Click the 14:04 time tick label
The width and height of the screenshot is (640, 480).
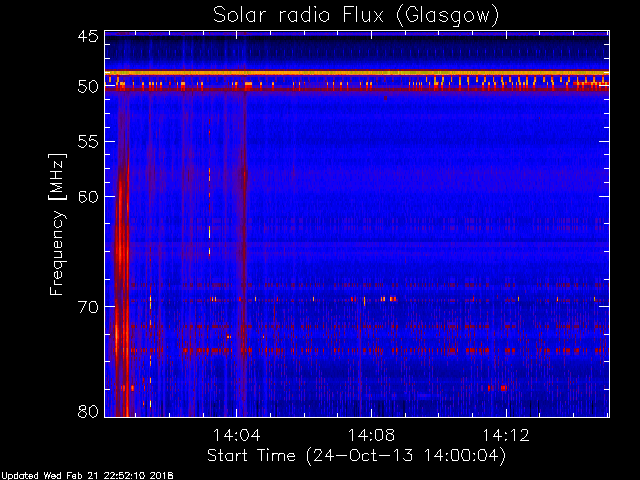coord(236,435)
